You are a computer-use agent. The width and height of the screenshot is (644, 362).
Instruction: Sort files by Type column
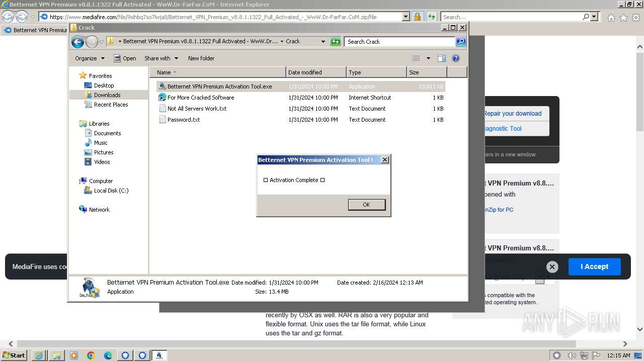coord(376,72)
